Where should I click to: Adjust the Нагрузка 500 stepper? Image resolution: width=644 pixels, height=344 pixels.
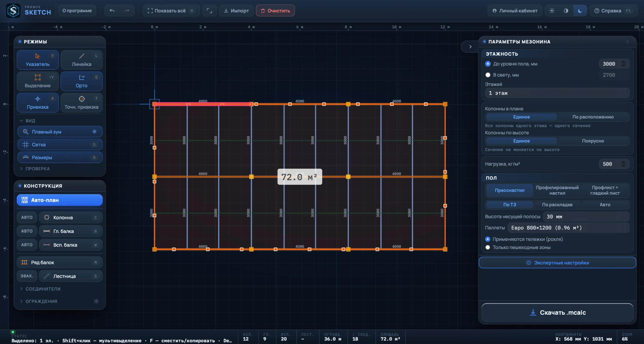623,164
